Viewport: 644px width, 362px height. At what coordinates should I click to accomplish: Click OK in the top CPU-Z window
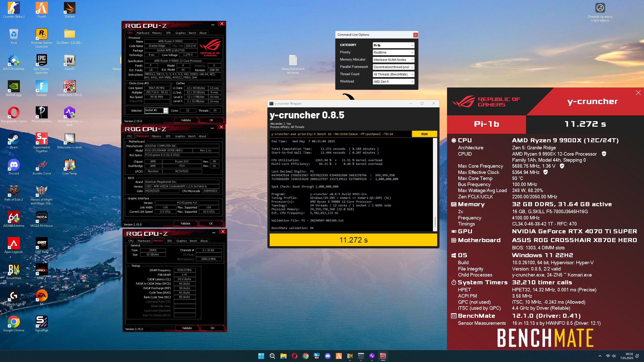[211, 120]
